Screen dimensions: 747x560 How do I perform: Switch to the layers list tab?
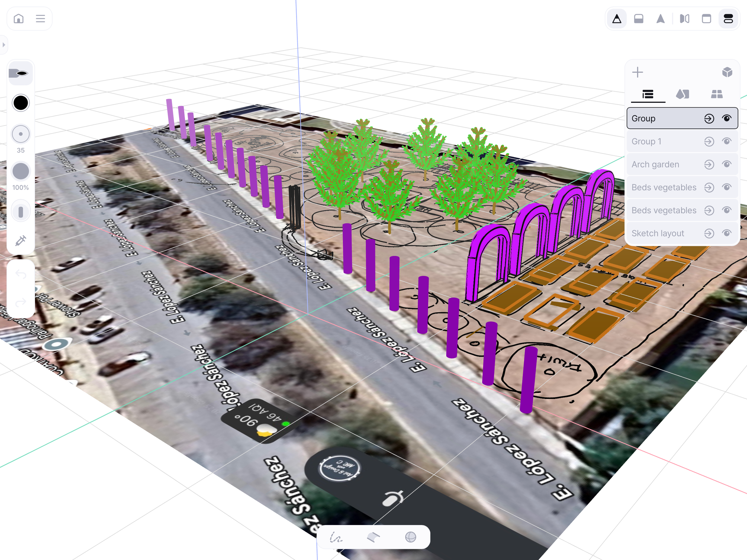(x=648, y=94)
